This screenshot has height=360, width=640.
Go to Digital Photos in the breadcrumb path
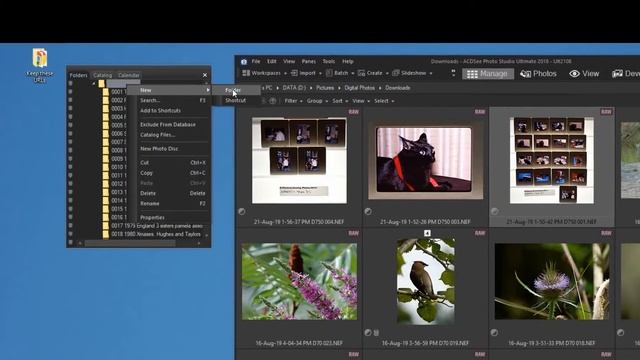point(360,88)
